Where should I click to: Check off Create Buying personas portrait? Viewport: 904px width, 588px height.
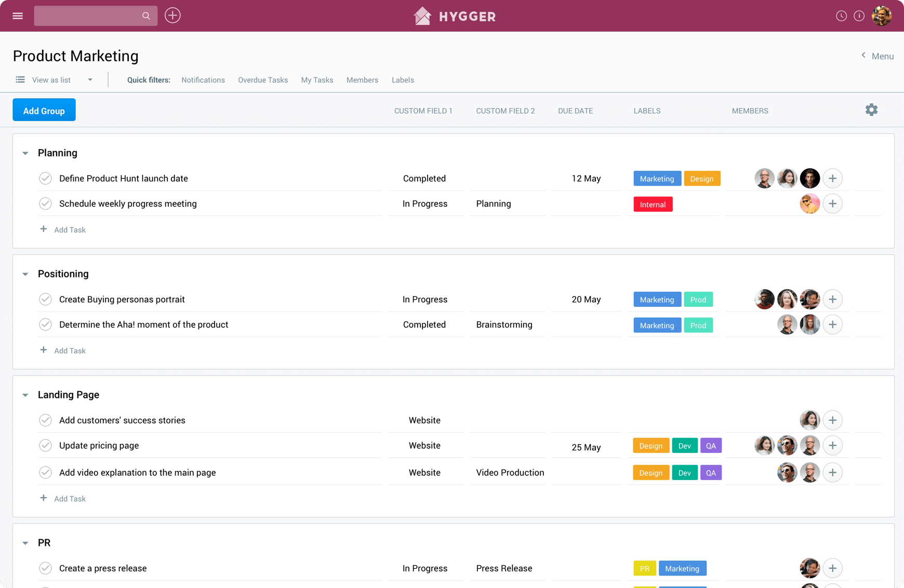45,299
